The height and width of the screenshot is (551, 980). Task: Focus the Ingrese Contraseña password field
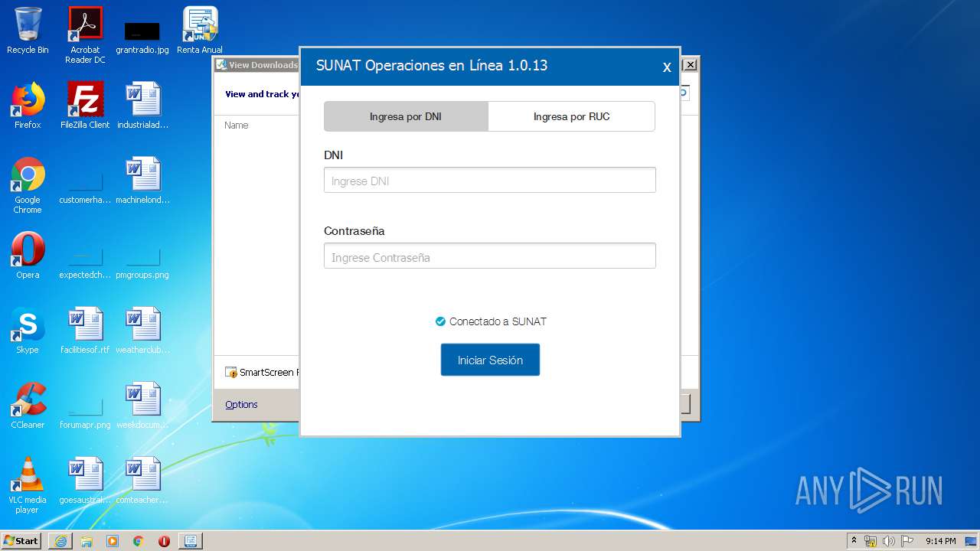[490, 256]
